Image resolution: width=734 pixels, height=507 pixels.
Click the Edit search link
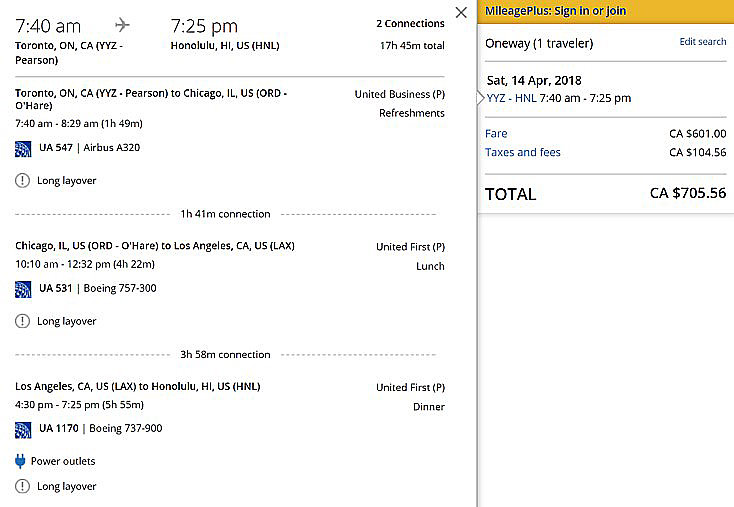tap(702, 42)
